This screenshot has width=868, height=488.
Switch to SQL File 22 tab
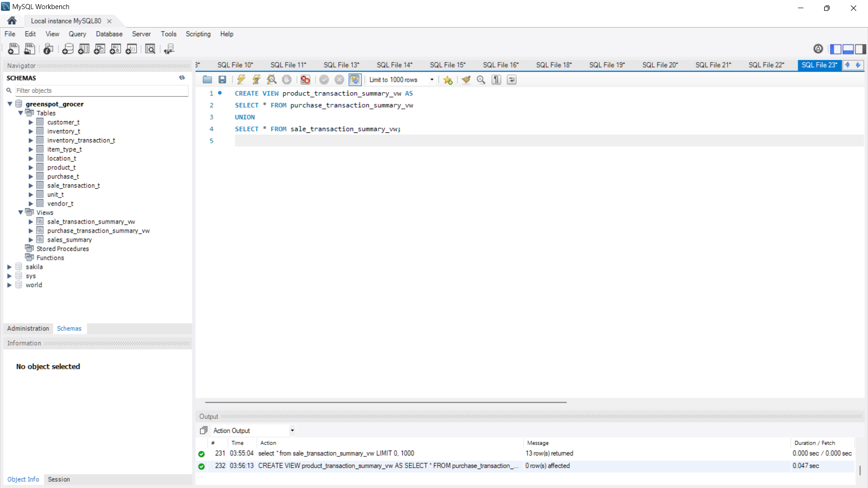(766, 65)
